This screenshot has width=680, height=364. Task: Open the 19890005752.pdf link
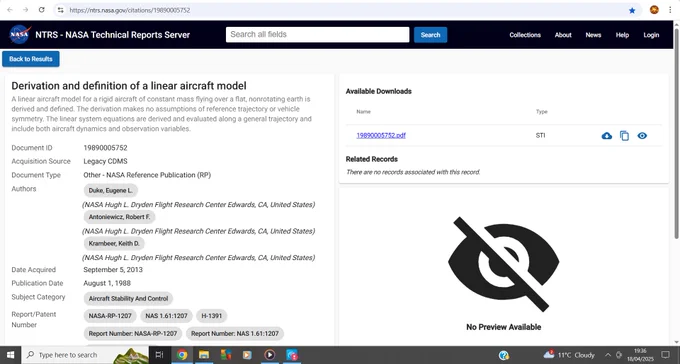(381, 135)
